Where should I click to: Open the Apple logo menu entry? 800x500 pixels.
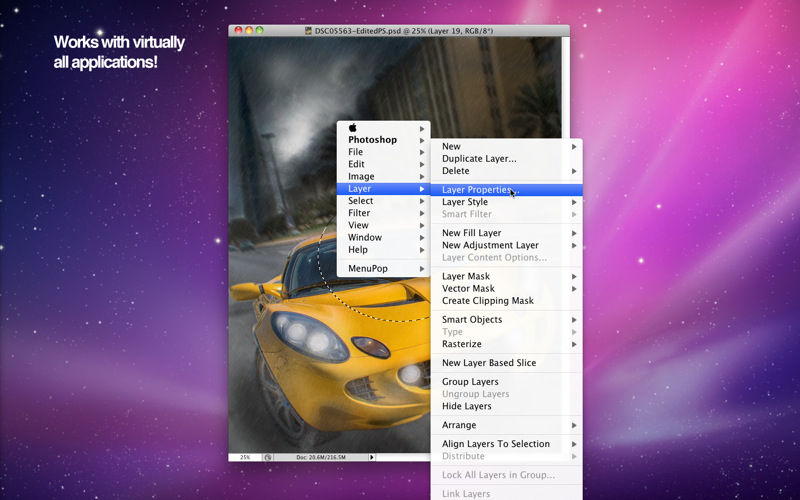(383, 128)
